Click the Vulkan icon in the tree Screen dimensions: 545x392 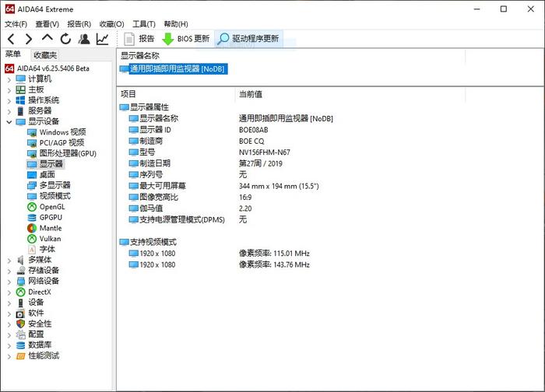click(32, 239)
